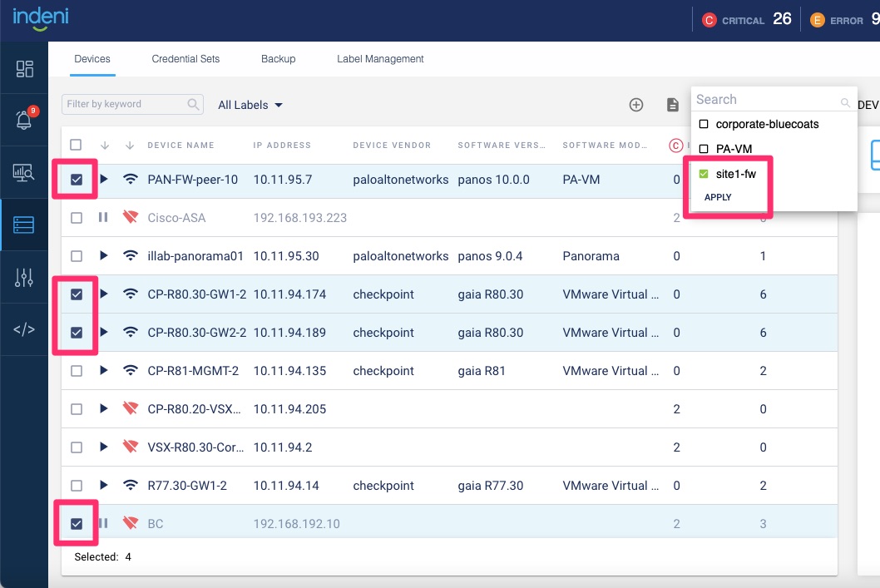Switch to the Label Management tab
The height and width of the screenshot is (588, 880).
380,59
